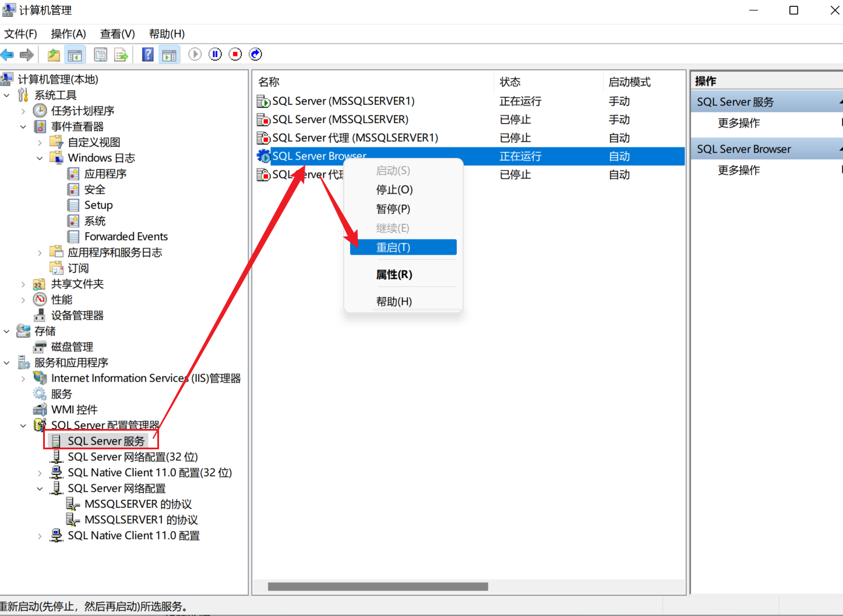The width and height of the screenshot is (843, 616).
Task: Click the Services gear icon in tree
Action: [x=40, y=394]
